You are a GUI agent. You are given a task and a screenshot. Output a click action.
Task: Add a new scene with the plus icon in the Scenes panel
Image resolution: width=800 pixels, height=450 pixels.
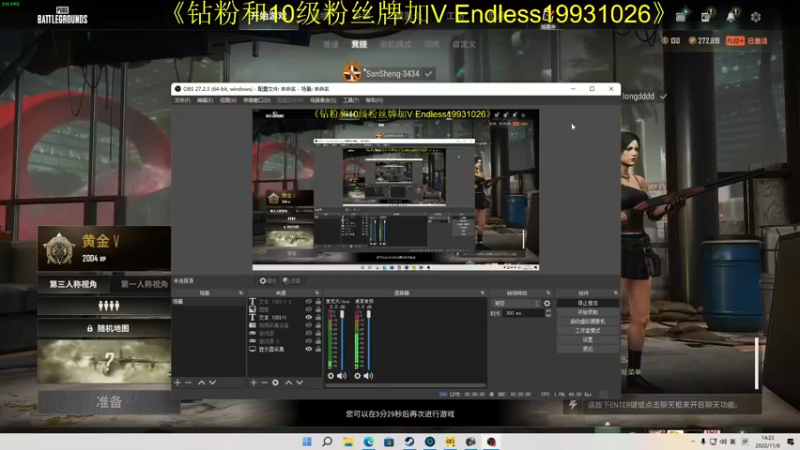coord(178,382)
